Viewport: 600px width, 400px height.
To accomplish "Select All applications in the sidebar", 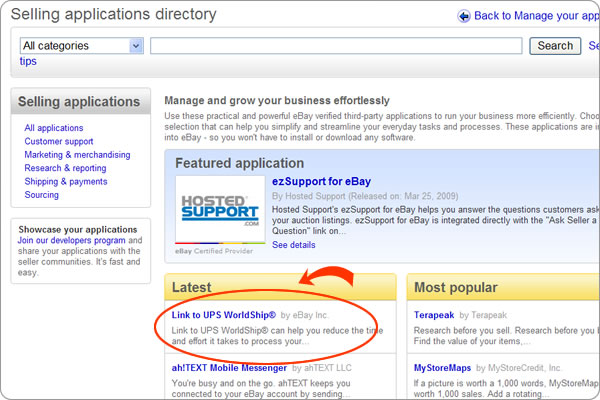I will (x=54, y=128).
